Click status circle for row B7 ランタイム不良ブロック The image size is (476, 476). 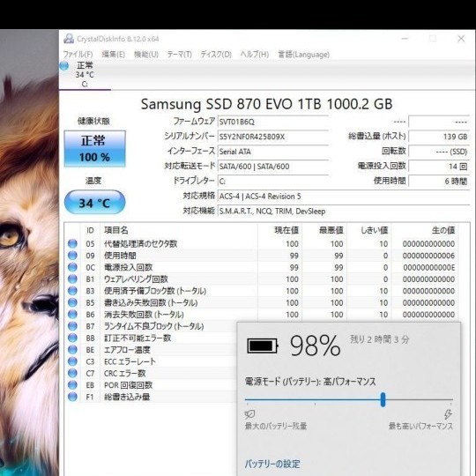72,326
